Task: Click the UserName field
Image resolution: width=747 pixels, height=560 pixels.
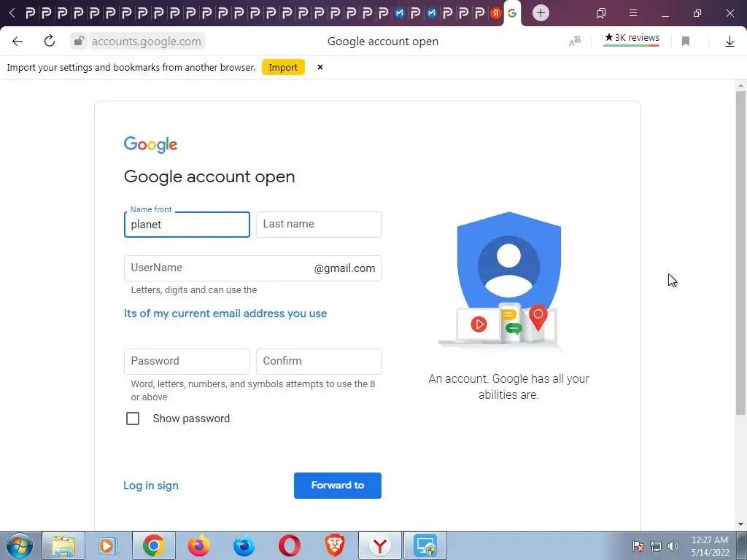Action: click(252, 268)
